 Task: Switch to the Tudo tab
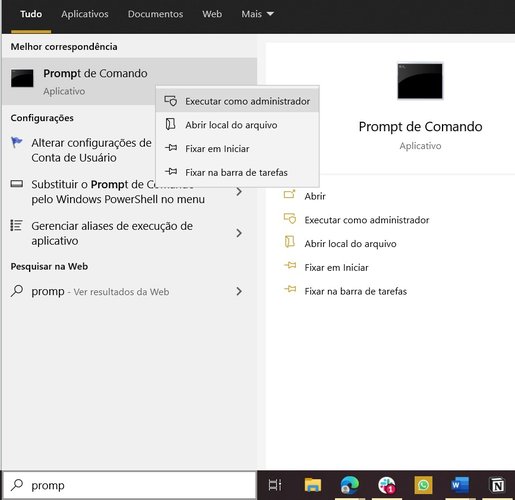click(31, 14)
